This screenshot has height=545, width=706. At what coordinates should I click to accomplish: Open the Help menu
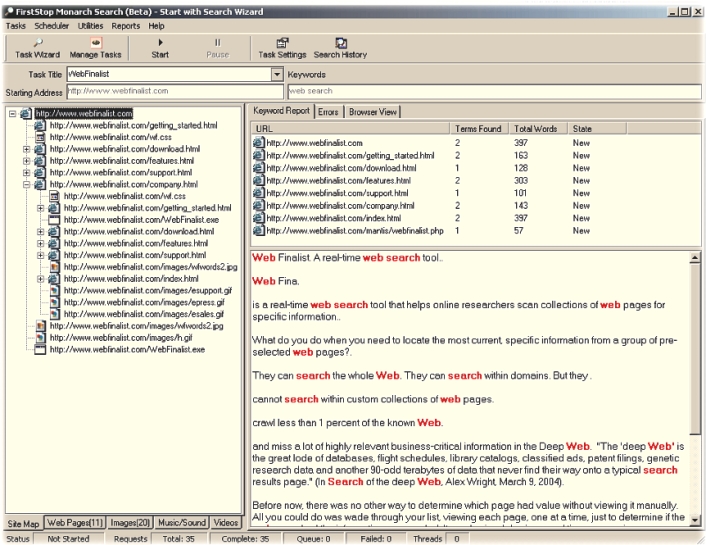pyautogui.click(x=156, y=26)
